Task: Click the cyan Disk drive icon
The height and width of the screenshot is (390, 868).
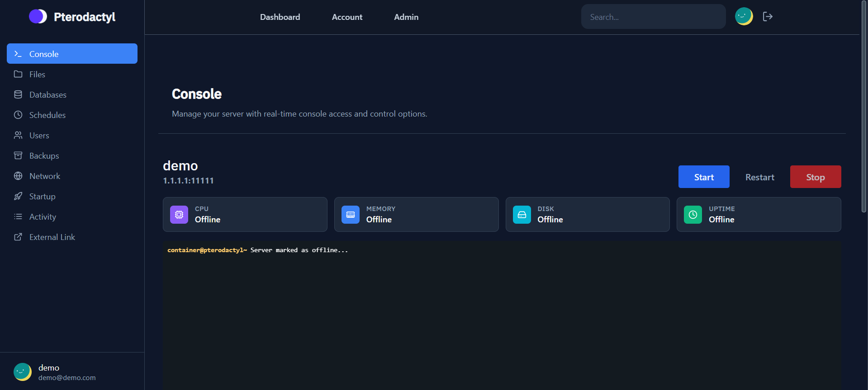Action: (x=522, y=215)
